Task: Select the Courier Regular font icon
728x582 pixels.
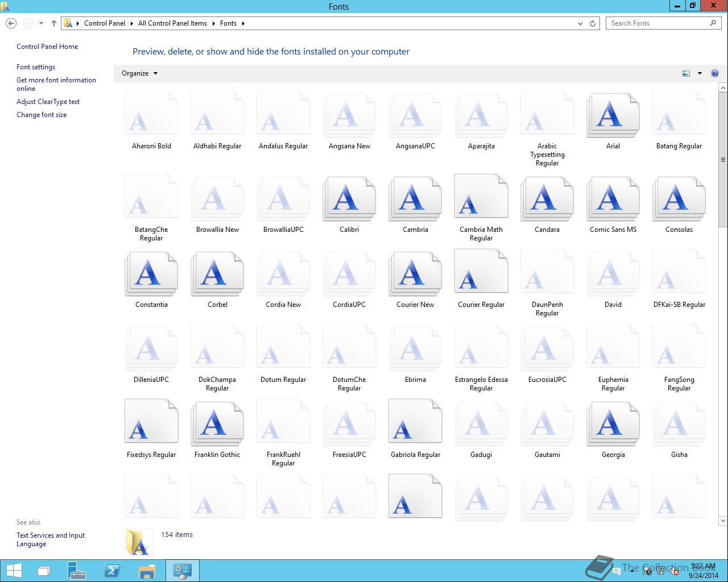Action: click(481, 272)
